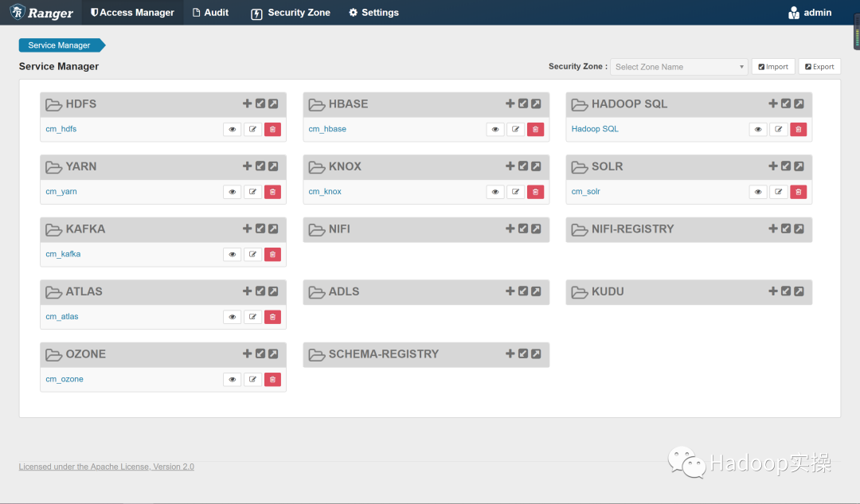Delete the Hadoop SQL service

coord(799,130)
